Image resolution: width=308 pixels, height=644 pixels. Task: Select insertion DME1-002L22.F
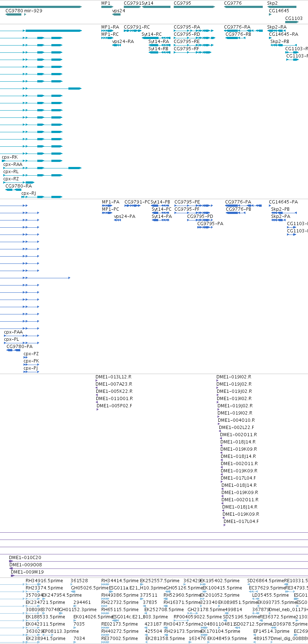(237, 428)
